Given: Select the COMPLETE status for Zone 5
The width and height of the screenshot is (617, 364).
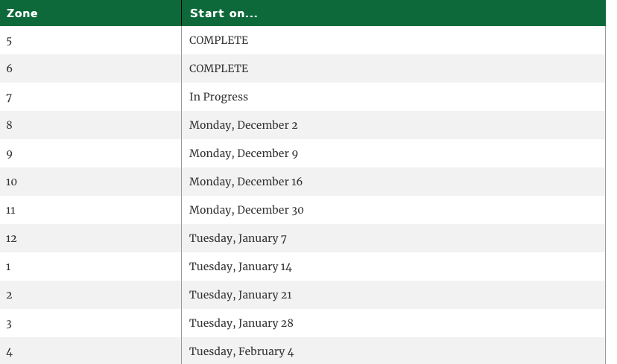Looking at the screenshot, I should pyautogui.click(x=218, y=40).
